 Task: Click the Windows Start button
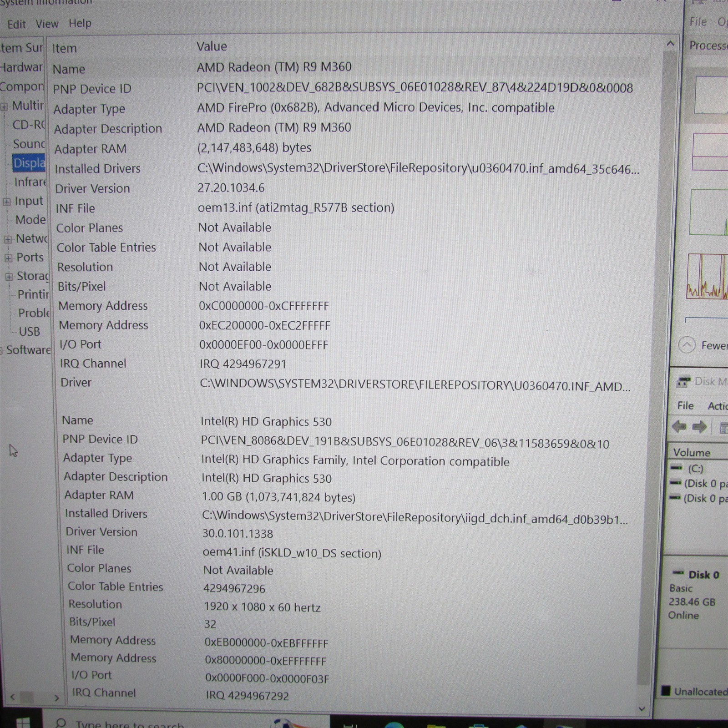click(22, 722)
